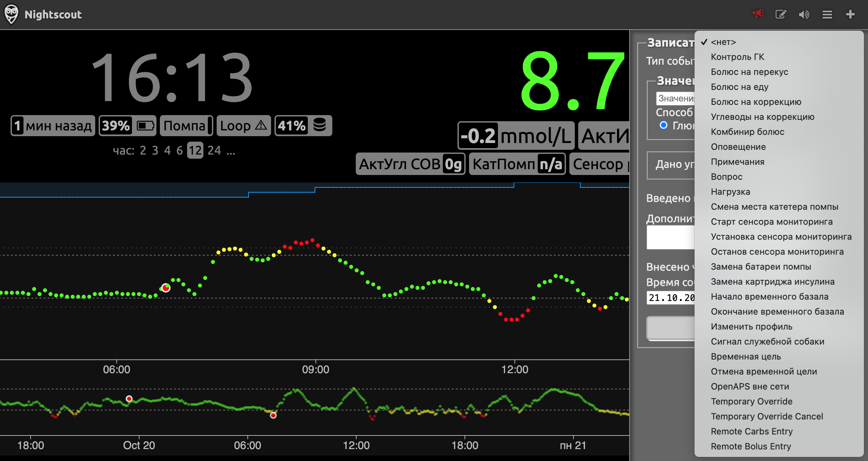
Task: Click the 41% reservoir status pill
Action: click(x=303, y=126)
